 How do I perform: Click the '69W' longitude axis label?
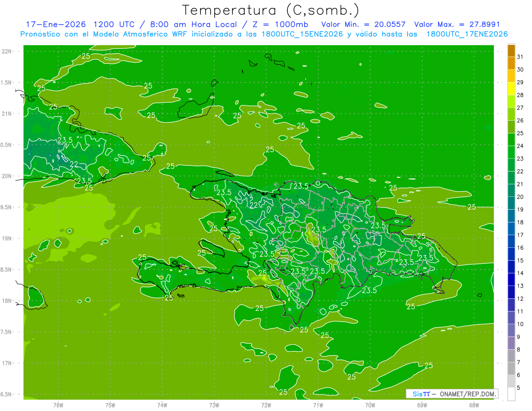422,405
